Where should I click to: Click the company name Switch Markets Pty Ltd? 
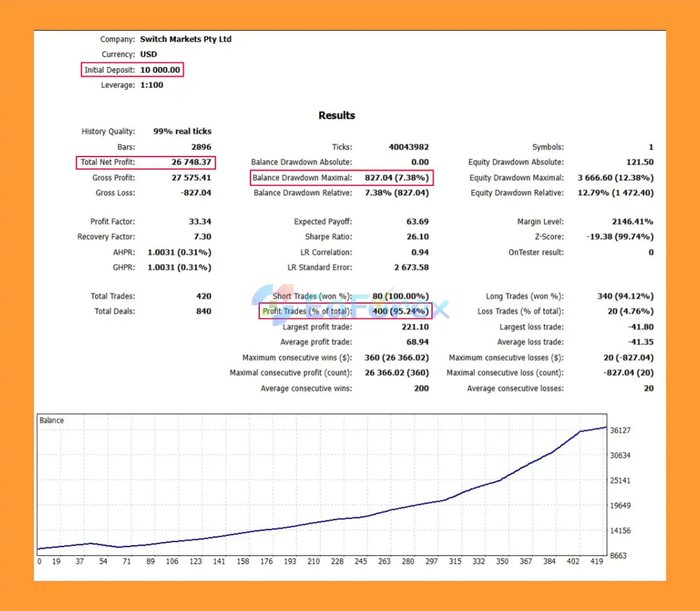click(x=185, y=39)
